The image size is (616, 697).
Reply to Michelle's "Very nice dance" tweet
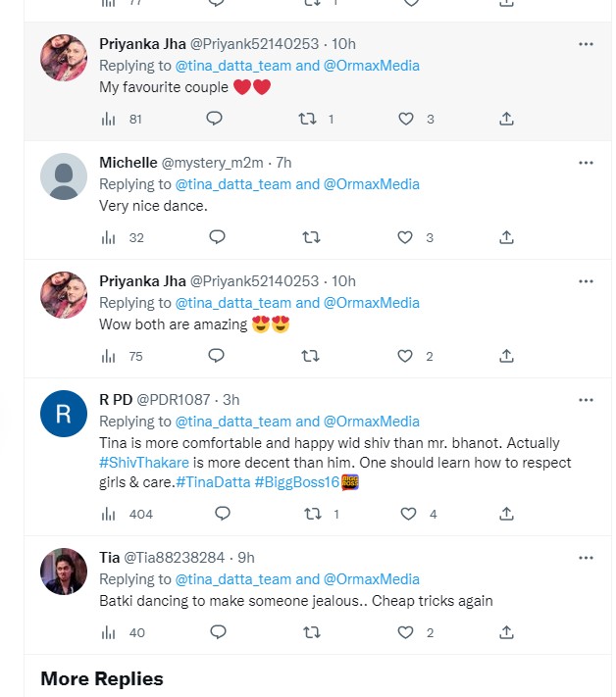pyautogui.click(x=218, y=237)
